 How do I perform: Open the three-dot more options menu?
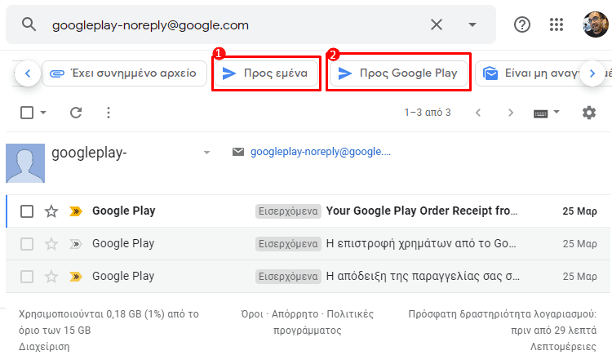point(109,113)
